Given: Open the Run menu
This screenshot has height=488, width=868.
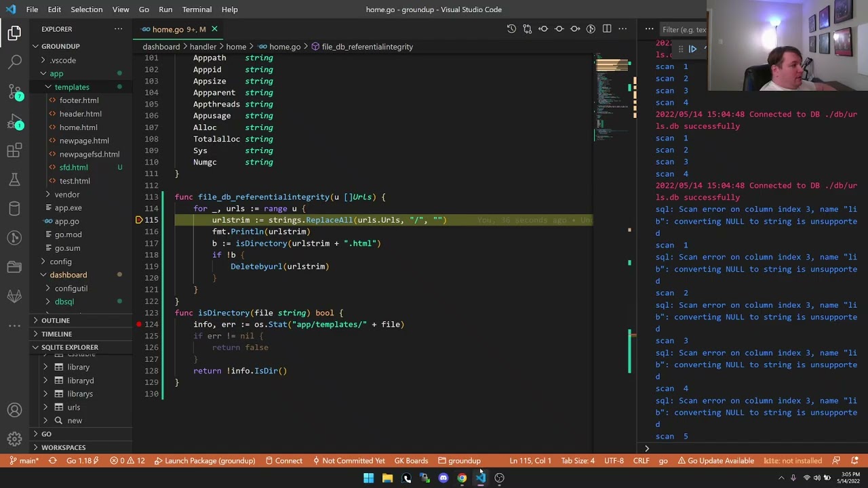Looking at the screenshot, I should (165, 9).
